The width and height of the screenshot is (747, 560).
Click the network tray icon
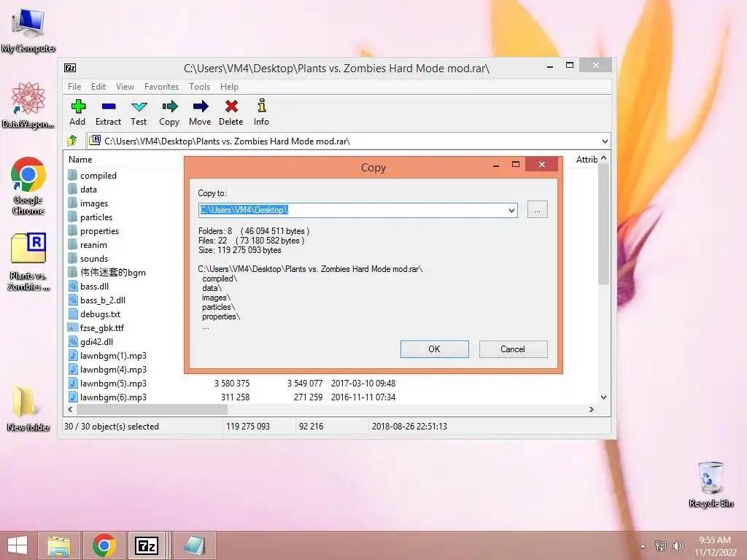[x=661, y=545]
